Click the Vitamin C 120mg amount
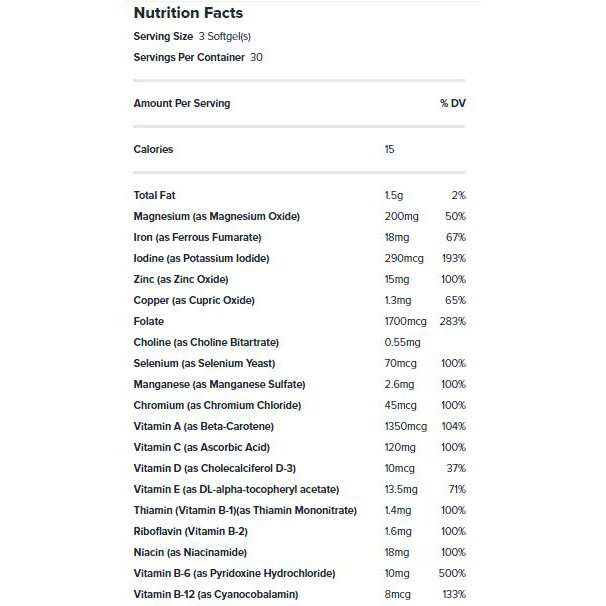The image size is (606, 606). tap(400, 447)
